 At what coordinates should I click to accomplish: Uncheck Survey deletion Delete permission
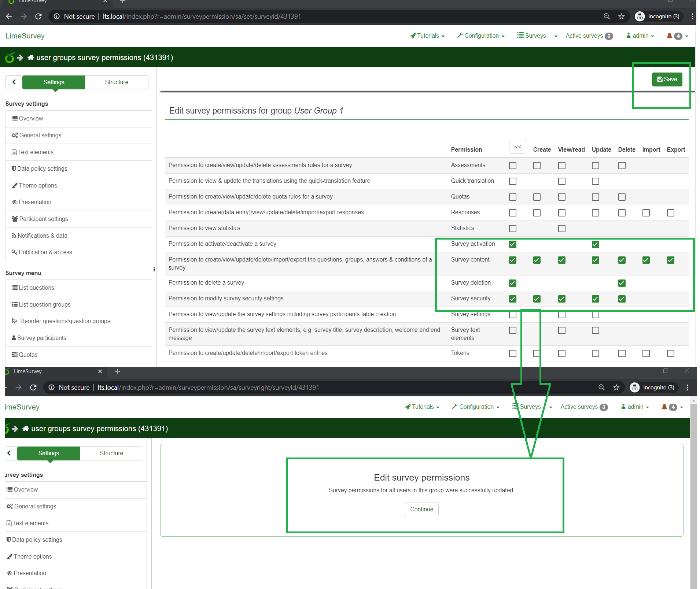(622, 283)
